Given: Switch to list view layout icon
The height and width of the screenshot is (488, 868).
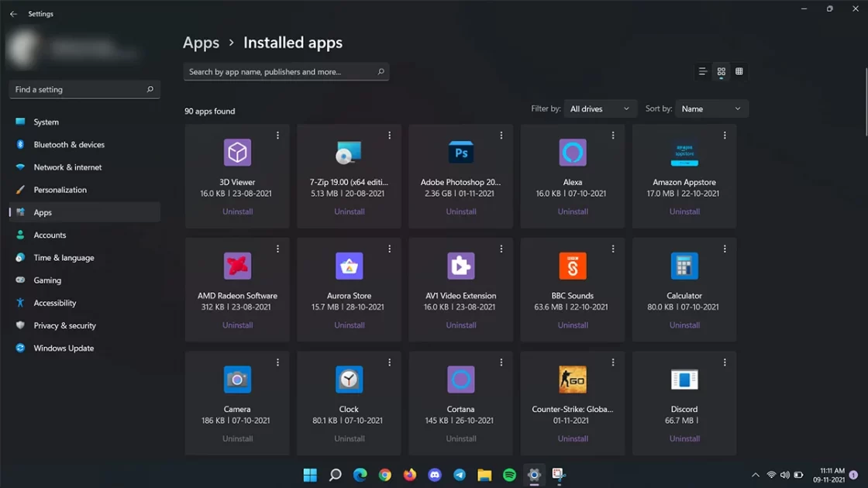Looking at the screenshot, I should [702, 71].
